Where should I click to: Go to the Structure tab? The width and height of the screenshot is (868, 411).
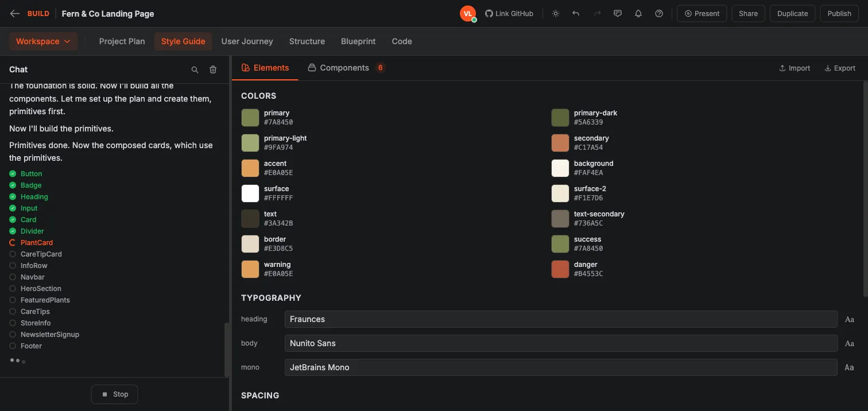307,41
